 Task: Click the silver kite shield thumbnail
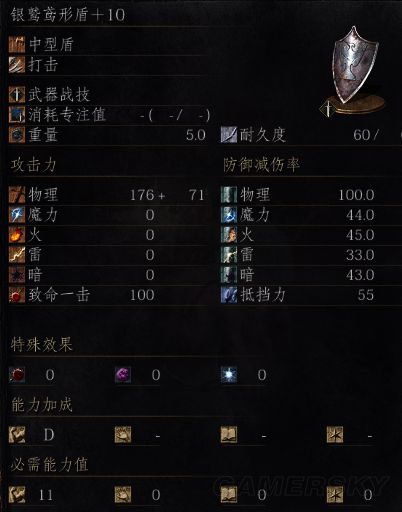coord(353,72)
